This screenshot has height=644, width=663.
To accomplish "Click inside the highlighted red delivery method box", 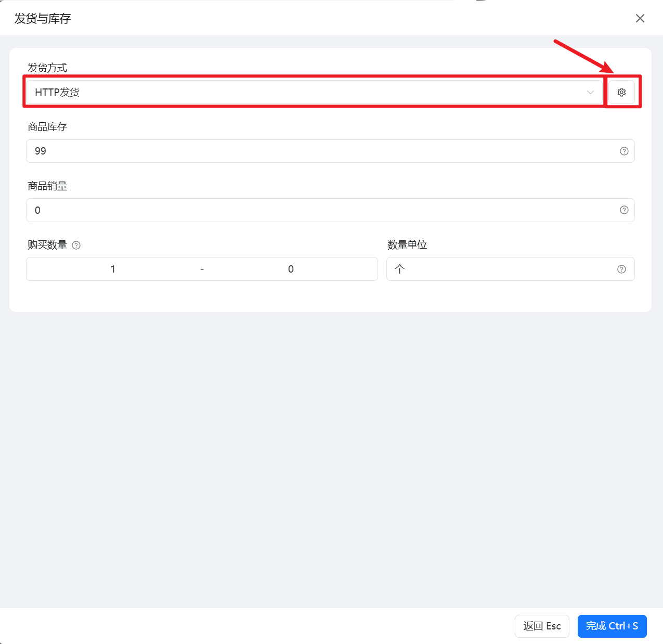I will 312,92.
